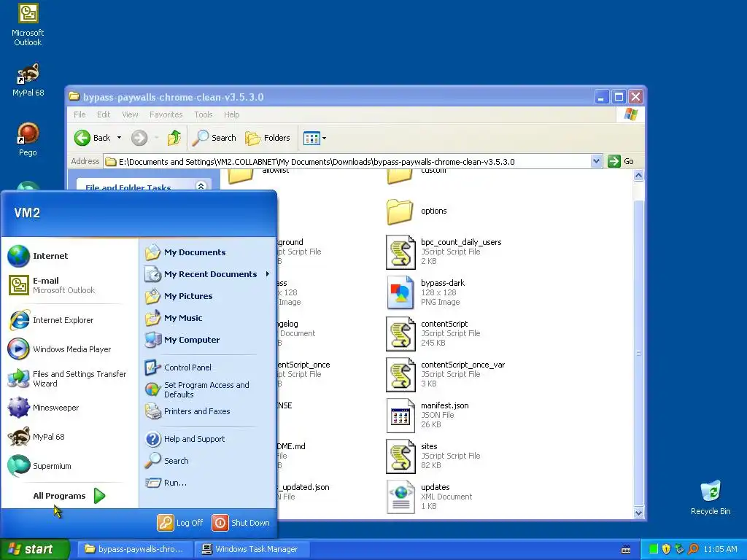Select bypass-dark PNG image file
The image size is (747, 560).
point(425,292)
